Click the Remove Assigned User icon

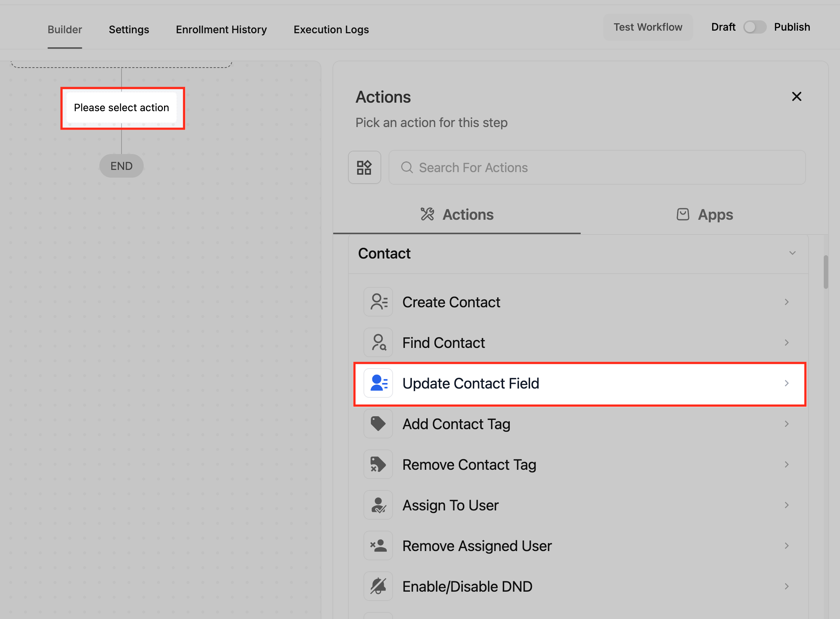pyautogui.click(x=378, y=546)
